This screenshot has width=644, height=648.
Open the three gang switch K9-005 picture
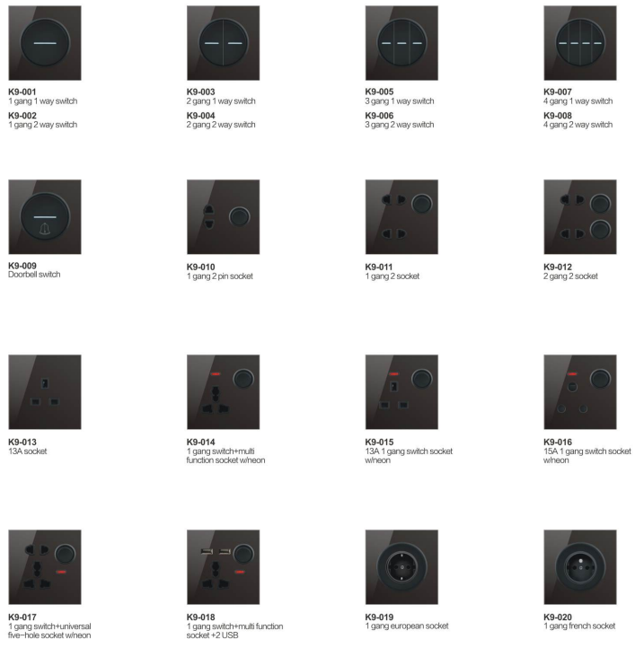[x=401, y=43]
